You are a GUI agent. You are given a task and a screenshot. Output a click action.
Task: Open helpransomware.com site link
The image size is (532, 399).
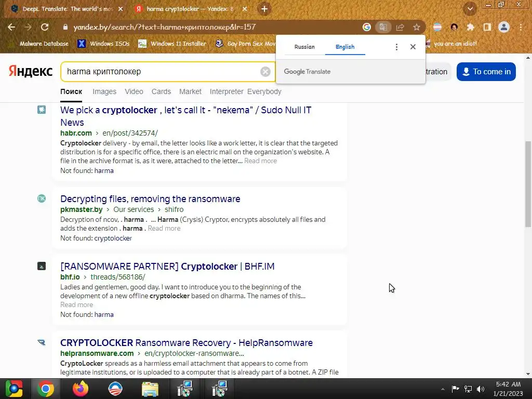point(97,353)
